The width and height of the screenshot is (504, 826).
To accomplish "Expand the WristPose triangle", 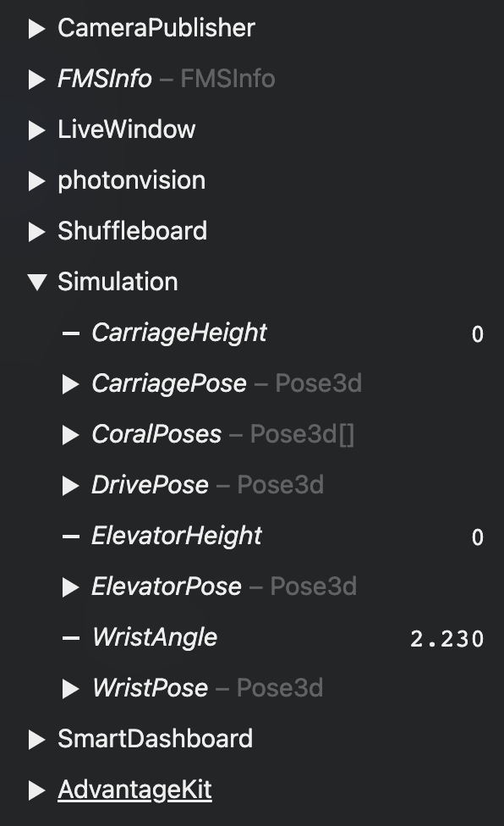I will pyautogui.click(x=70, y=689).
